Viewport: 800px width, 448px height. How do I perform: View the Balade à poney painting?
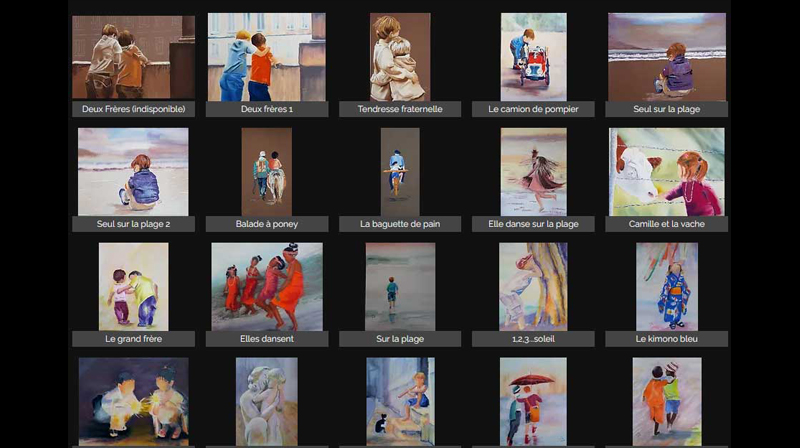click(x=266, y=171)
